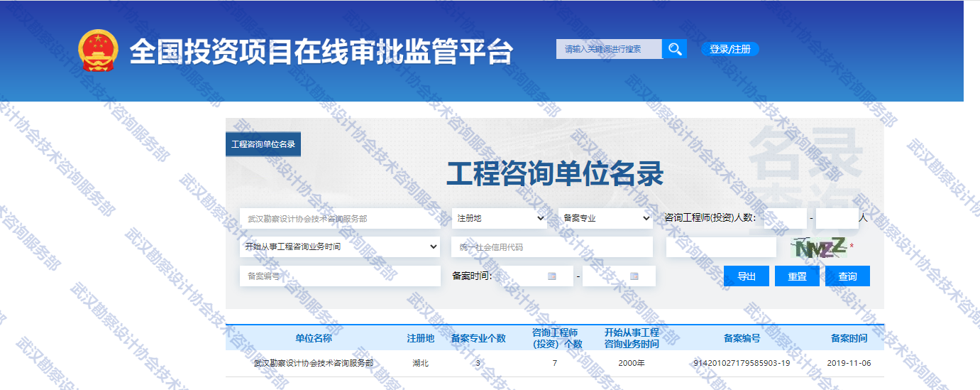Click the 注册地 column header
Screen dimensions: 980x390
click(x=420, y=338)
